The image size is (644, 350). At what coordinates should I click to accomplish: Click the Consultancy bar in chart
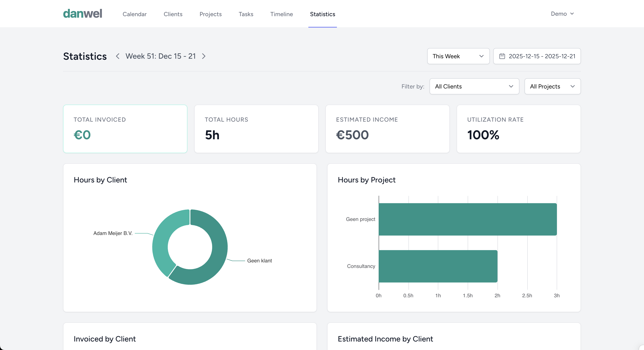pyautogui.click(x=438, y=266)
